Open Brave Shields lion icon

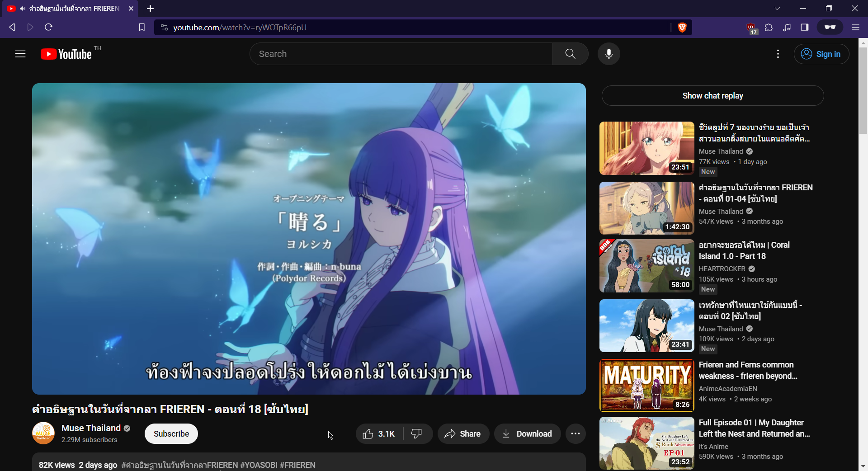click(x=682, y=28)
